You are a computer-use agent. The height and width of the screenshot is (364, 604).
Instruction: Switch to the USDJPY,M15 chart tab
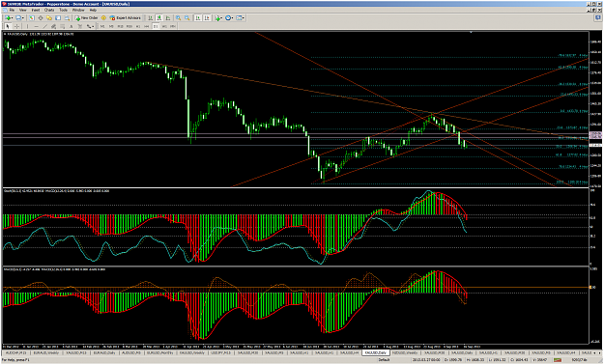point(221,352)
